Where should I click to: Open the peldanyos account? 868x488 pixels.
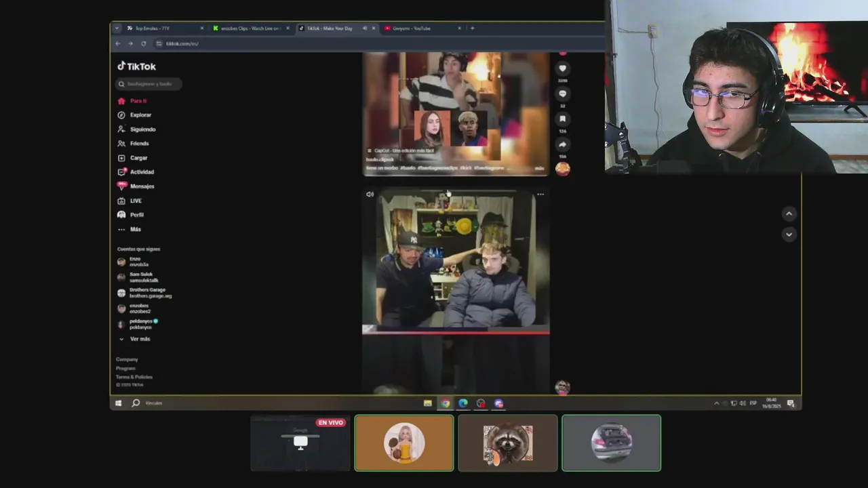pyautogui.click(x=138, y=324)
